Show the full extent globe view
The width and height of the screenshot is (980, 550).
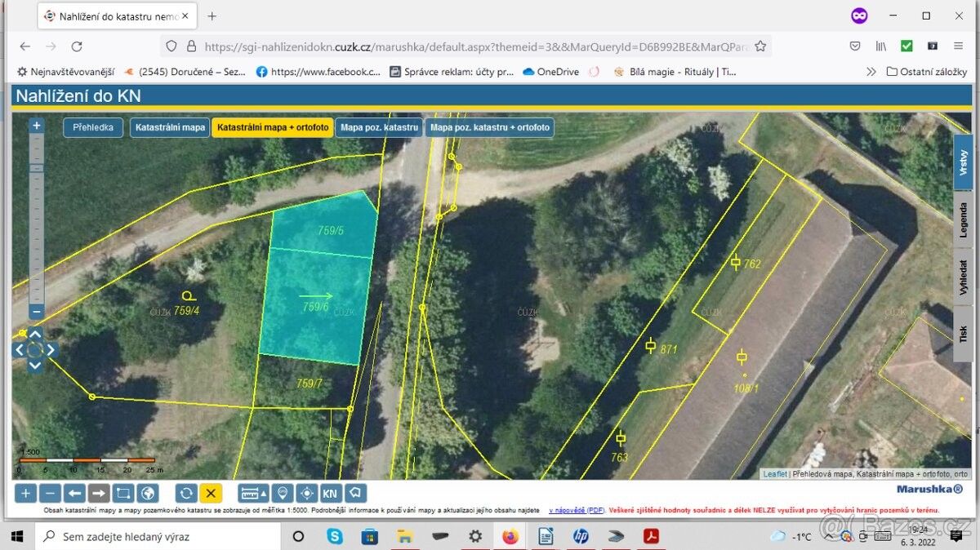(147, 493)
